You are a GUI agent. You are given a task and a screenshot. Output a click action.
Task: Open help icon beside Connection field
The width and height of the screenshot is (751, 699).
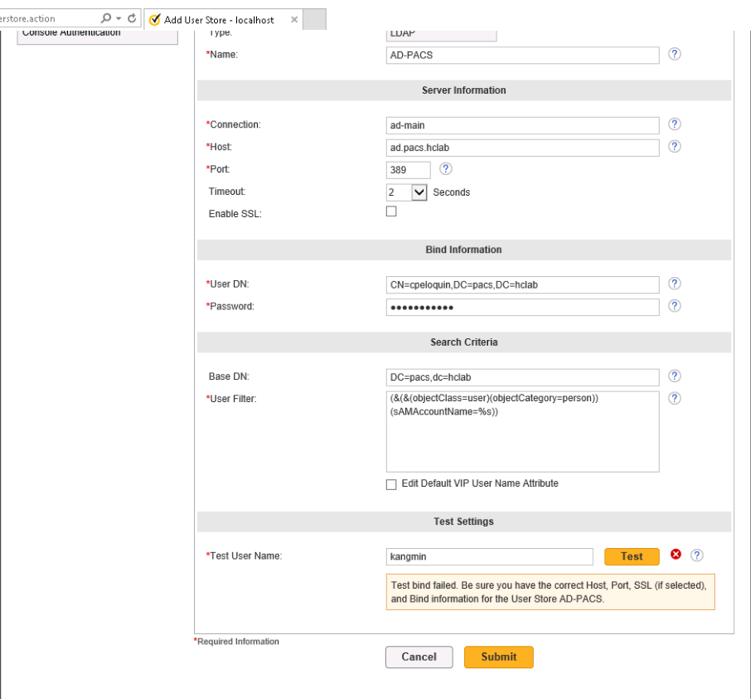coord(674,124)
